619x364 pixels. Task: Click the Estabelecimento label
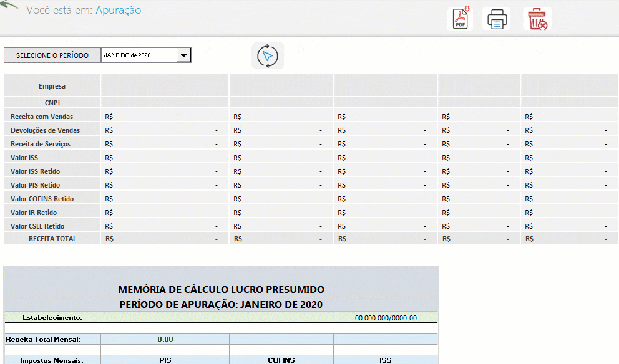(x=52, y=317)
